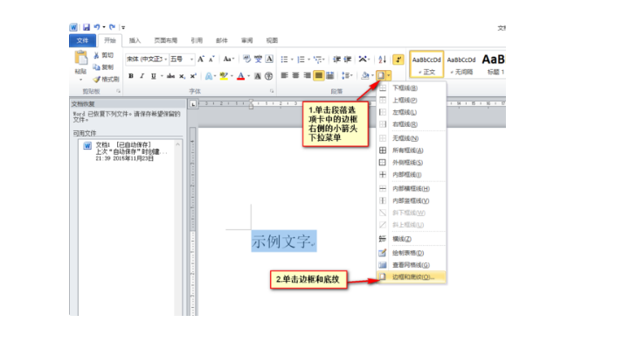Viewport: 644px width, 343px height.
Task: Open the recovered 文档1 file entry
Action: click(128, 151)
